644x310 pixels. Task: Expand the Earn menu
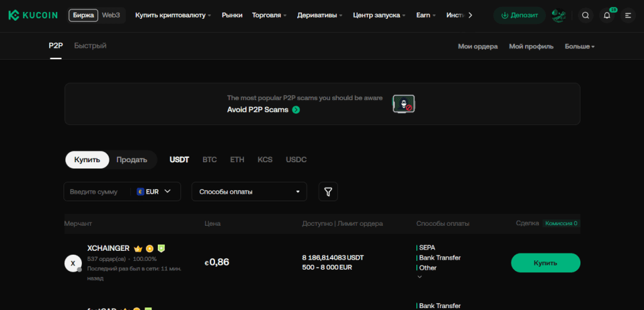tap(426, 16)
